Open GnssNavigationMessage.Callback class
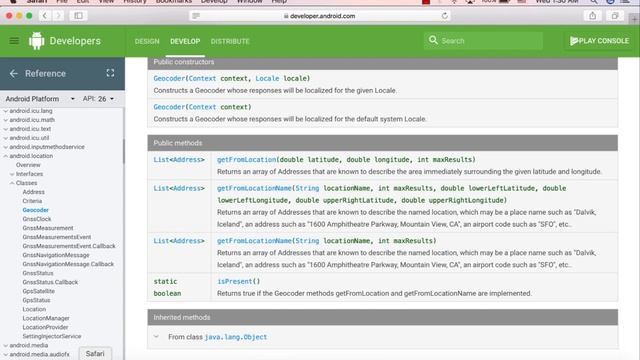The width and height of the screenshot is (640, 360). tap(68, 264)
